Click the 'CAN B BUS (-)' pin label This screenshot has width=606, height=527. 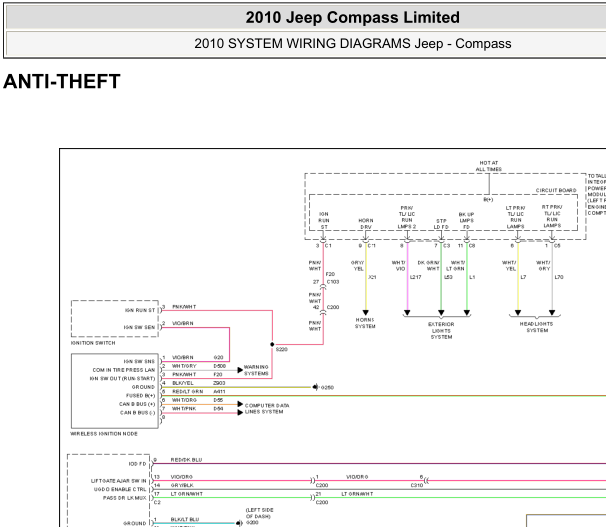coord(138,413)
